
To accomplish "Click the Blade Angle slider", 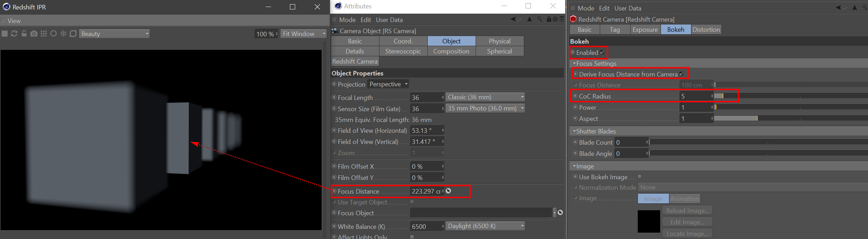I will pos(758,153).
